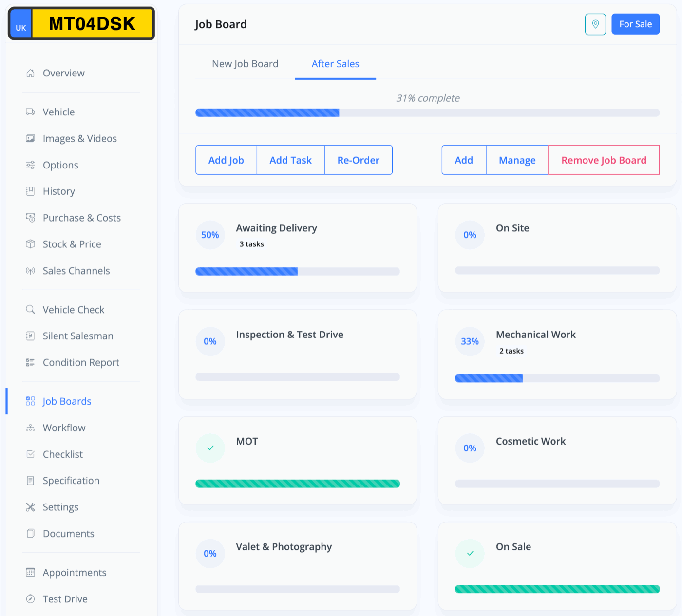682x616 pixels.
Task: Open the Cosmetic Work job card
Action: pyautogui.click(x=557, y=461)
